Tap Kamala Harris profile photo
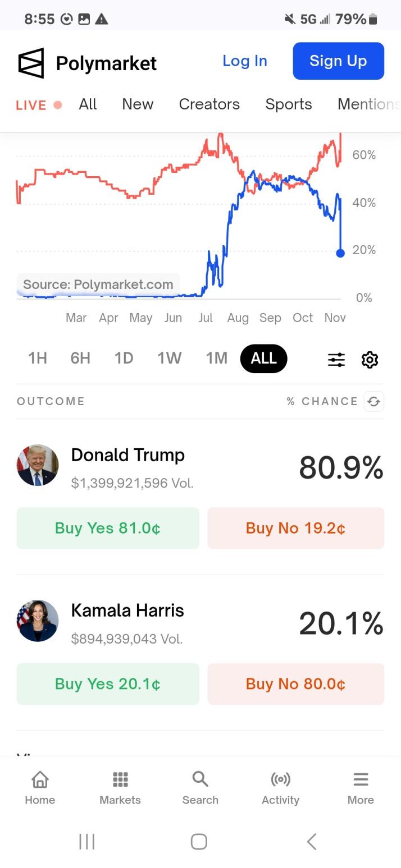The width and height of the screenshot is (401, 868). (38, 621)
